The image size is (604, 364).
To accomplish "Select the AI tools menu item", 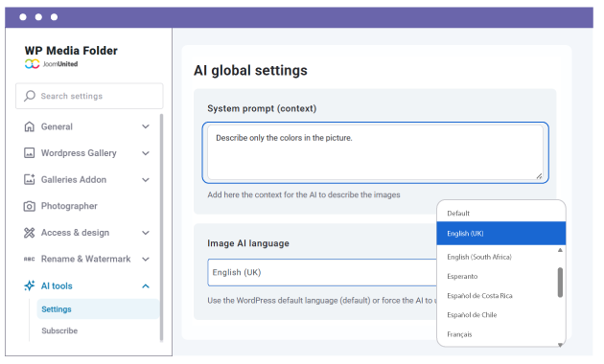I will [x=57, y=285].
